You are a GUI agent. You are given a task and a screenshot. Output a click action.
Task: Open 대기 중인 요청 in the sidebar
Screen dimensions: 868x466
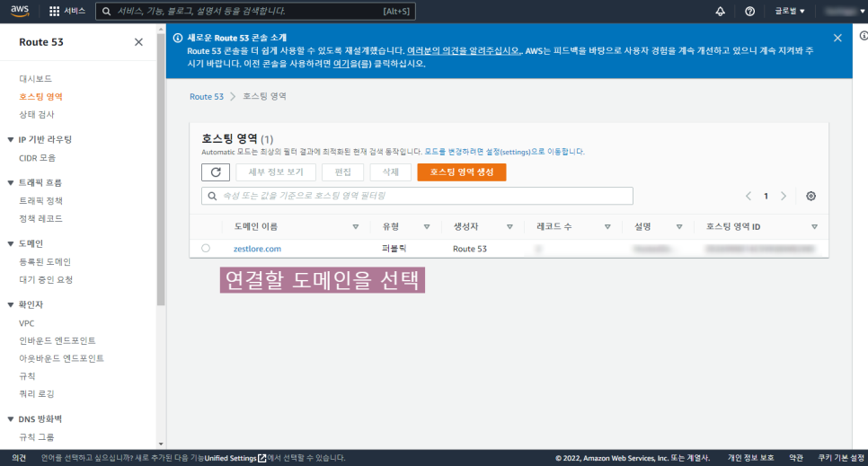coord(46,279)
